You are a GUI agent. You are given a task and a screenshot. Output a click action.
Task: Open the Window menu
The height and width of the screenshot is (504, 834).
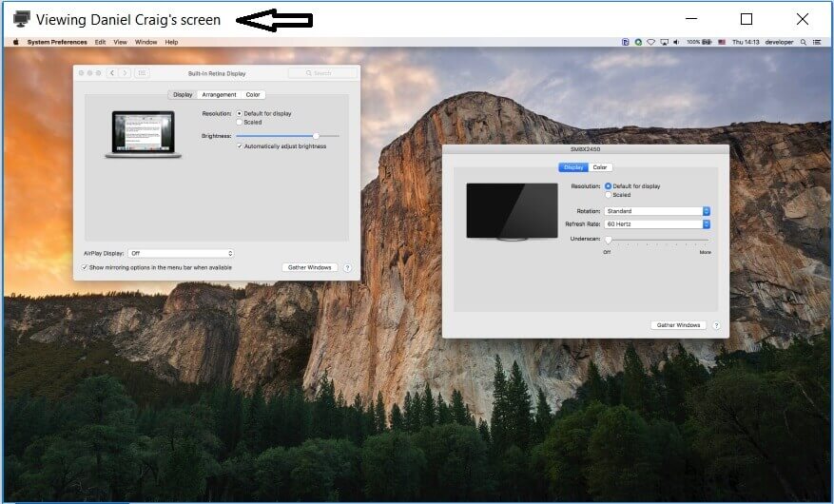pyautogui.click(x=145, y=42)
